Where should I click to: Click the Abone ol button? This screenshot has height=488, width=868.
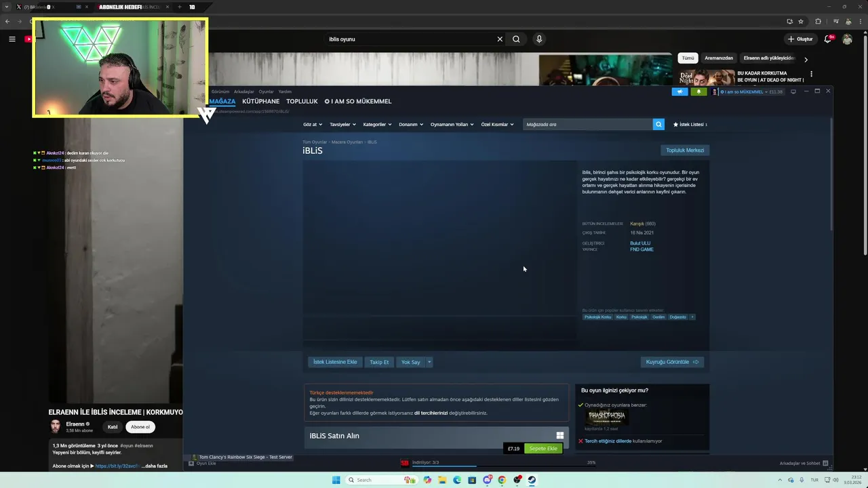coord(140,427)
